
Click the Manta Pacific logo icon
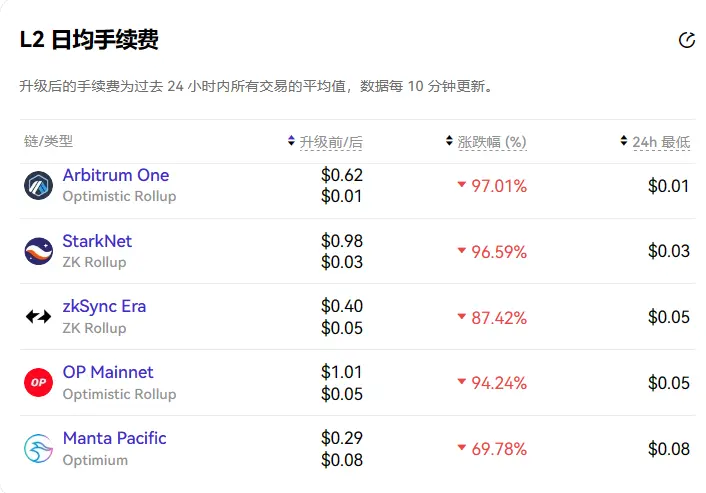click(38, 448)
